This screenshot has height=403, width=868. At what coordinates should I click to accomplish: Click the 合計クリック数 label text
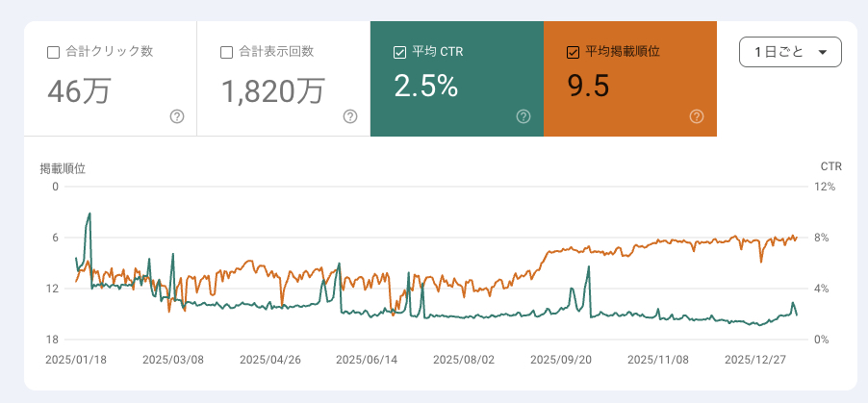tap(110, 52)
